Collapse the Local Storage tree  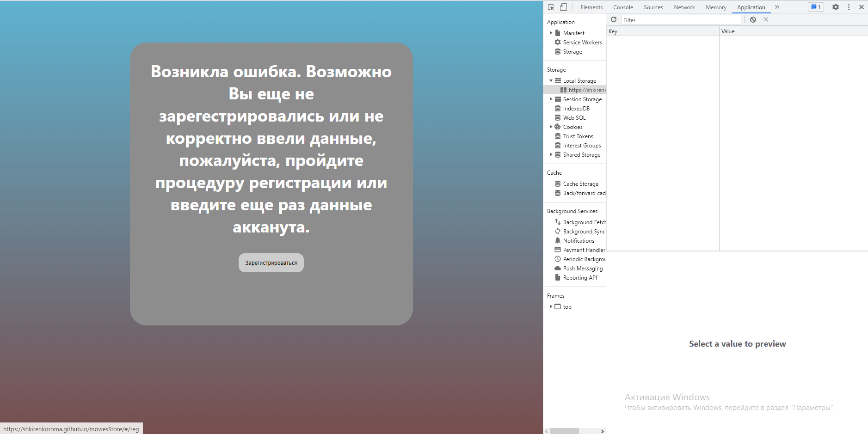click(x=551, y=80)
